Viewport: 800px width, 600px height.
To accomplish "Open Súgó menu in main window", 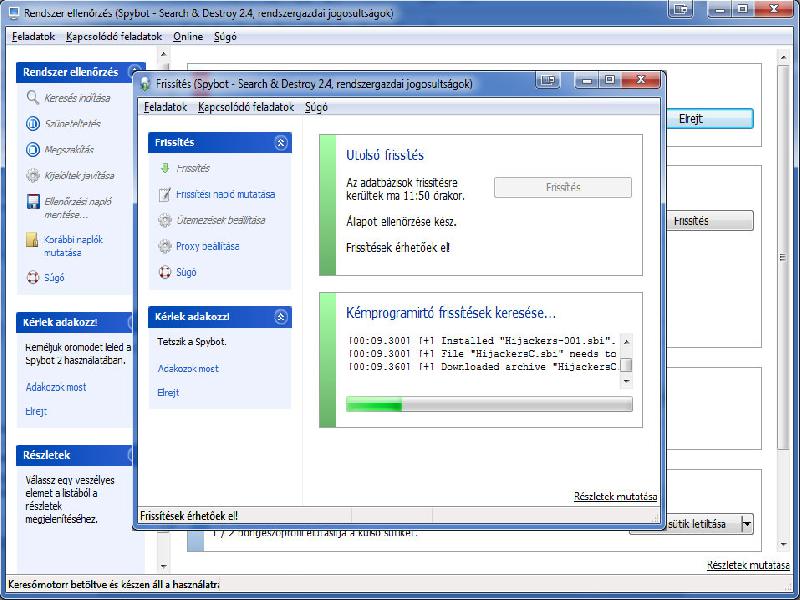I will 225,37.
